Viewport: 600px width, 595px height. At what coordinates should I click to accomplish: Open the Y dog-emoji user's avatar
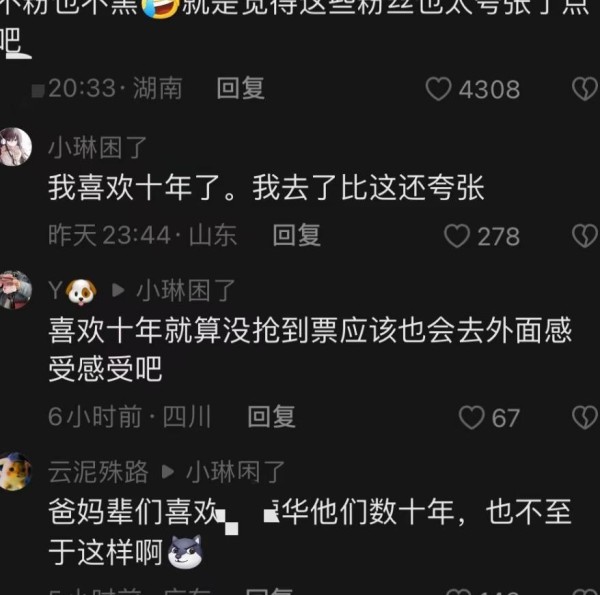[x=15, y=290]
